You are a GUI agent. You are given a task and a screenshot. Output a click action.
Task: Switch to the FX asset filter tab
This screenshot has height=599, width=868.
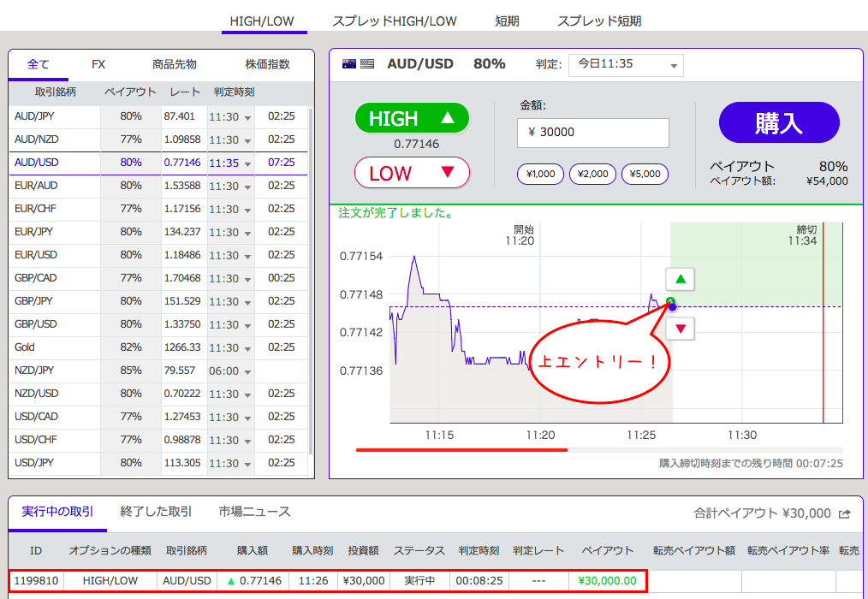coord(98,64)
